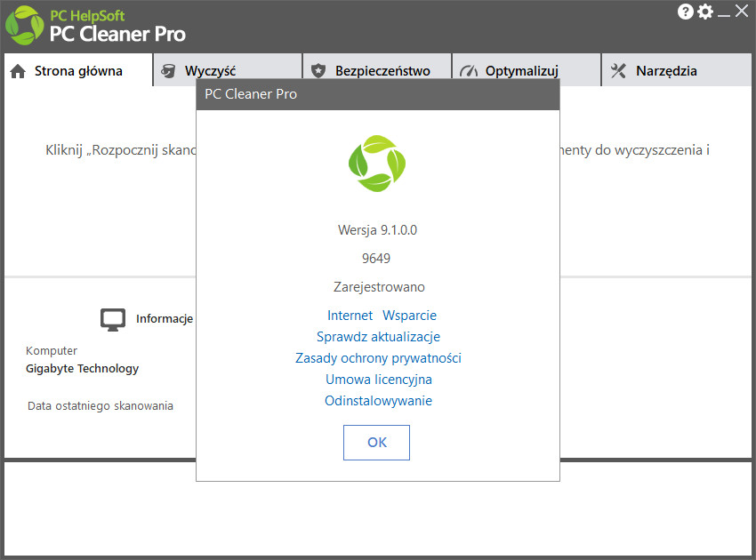Click the Odinstalowywanie link
The width and height of the screenshot is (756, 560).
tap(378, 401)
